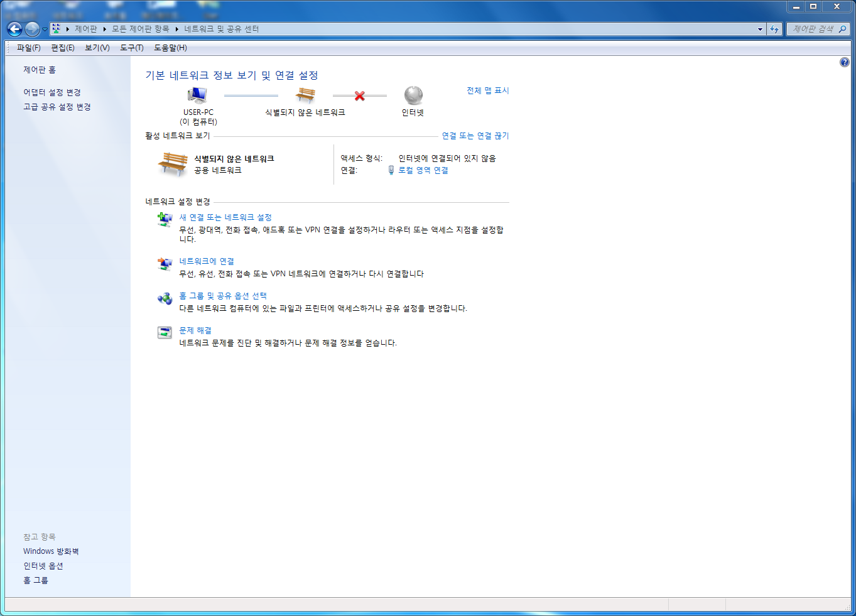Click the unidentified network bench icon in map
The height and width of the screenshot is (616, 856).
(x=305, y=95)
